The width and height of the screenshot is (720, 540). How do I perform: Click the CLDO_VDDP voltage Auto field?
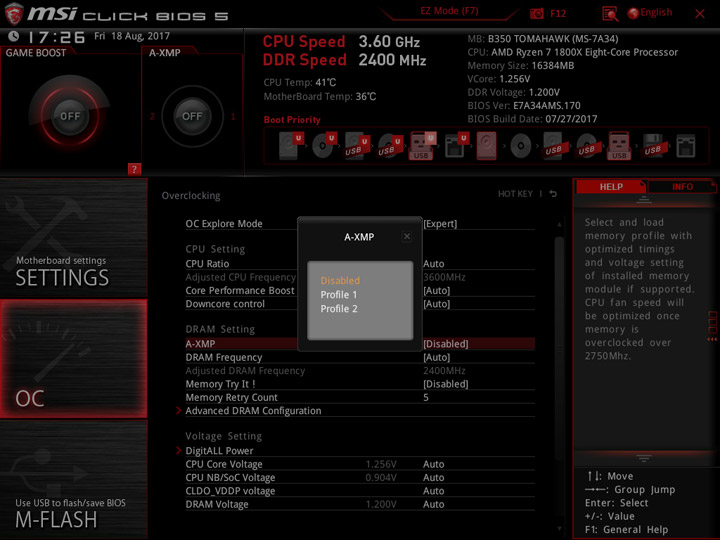433,491
